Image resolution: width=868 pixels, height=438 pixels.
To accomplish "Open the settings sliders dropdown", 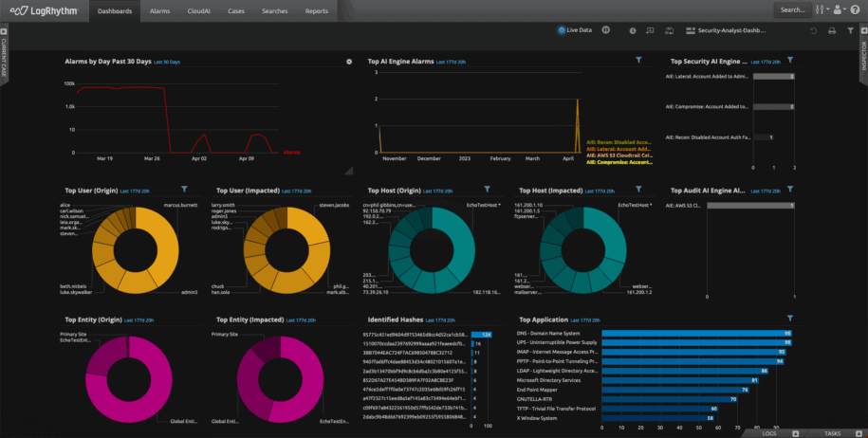I will (x=822, y=9).
